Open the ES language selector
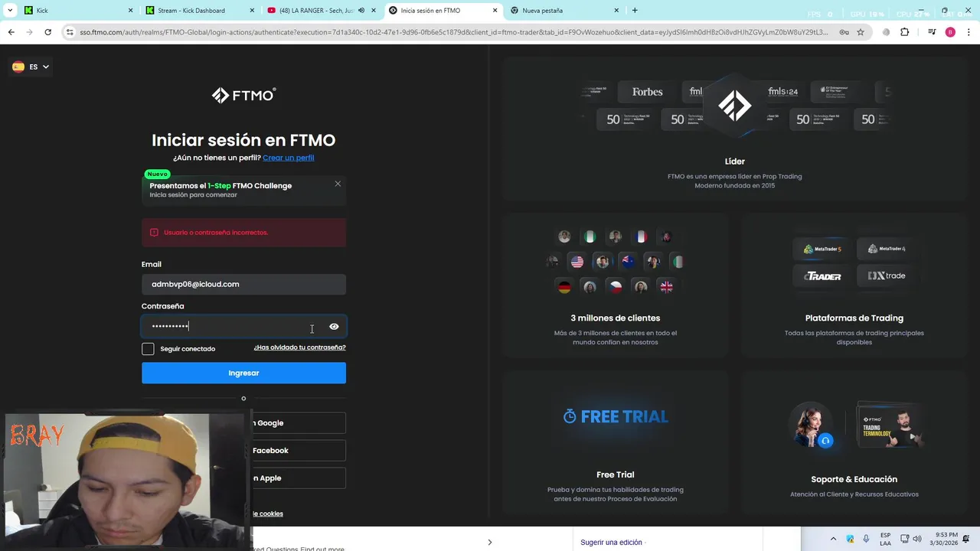The height and width of the screenshot is (551, 980). (31, 67)
